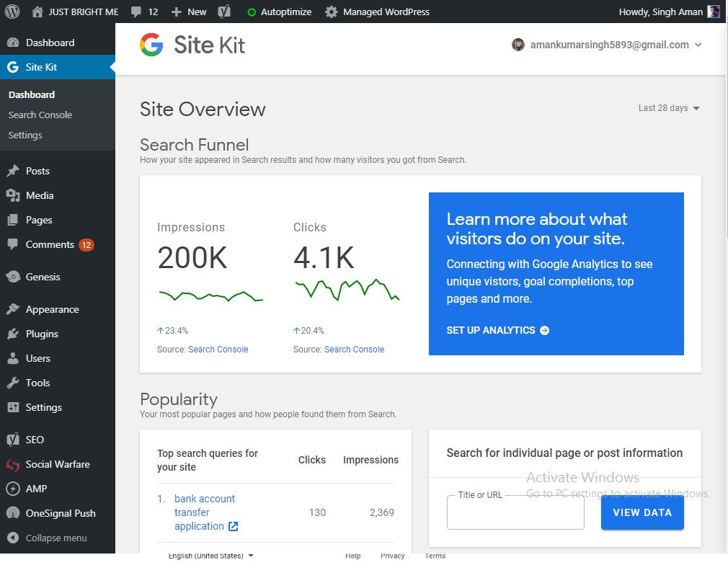Click JUST BRIGHT ME site name
The height and width of the screenshot is (578, 728).
[x=84, y=12]
